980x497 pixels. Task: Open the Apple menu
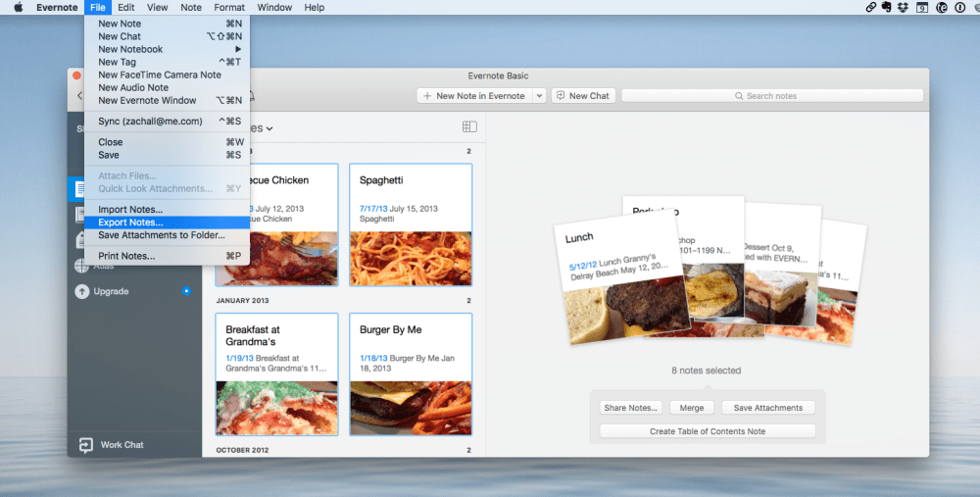point(18,7)
